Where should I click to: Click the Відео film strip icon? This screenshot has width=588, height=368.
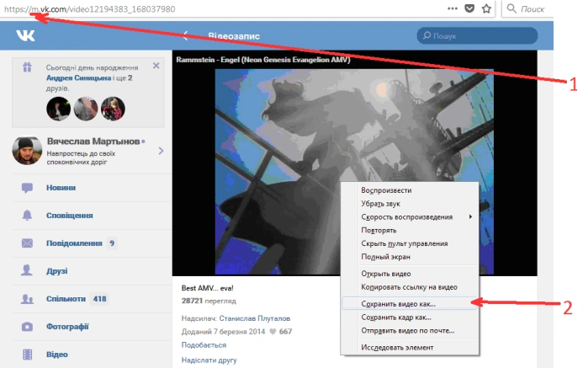pyautogui.click(x=27, y=355)
